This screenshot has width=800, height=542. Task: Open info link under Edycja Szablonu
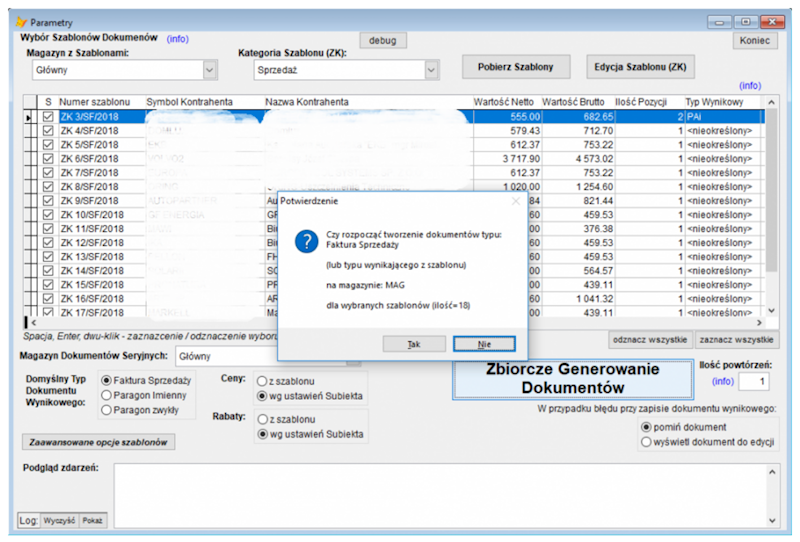tap(750, 85)
